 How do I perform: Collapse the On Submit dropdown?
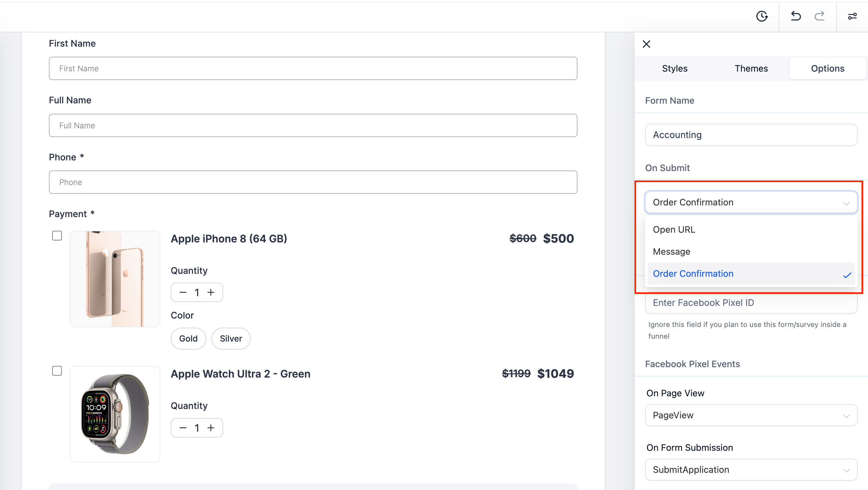tap(751, 202)
